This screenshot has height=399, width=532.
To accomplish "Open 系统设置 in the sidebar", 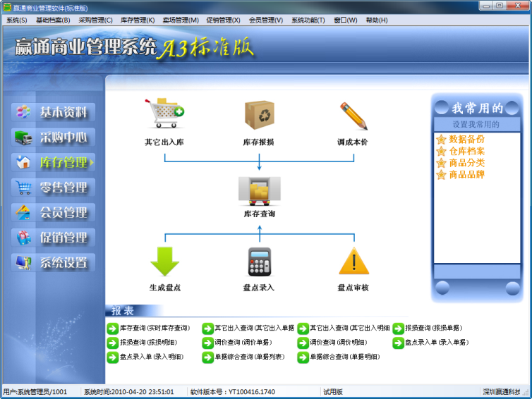I will (x=54, y=263).
